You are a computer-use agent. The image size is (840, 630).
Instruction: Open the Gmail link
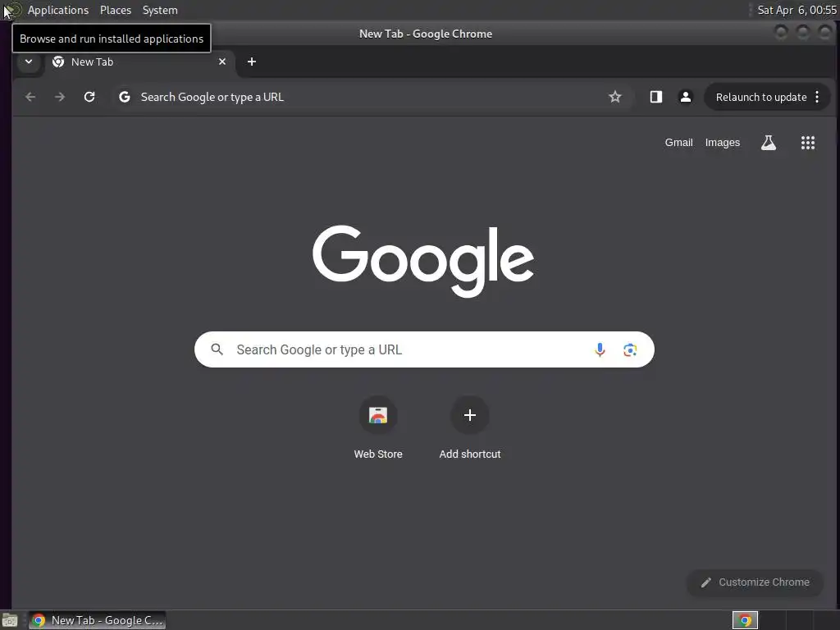point(678,143)
